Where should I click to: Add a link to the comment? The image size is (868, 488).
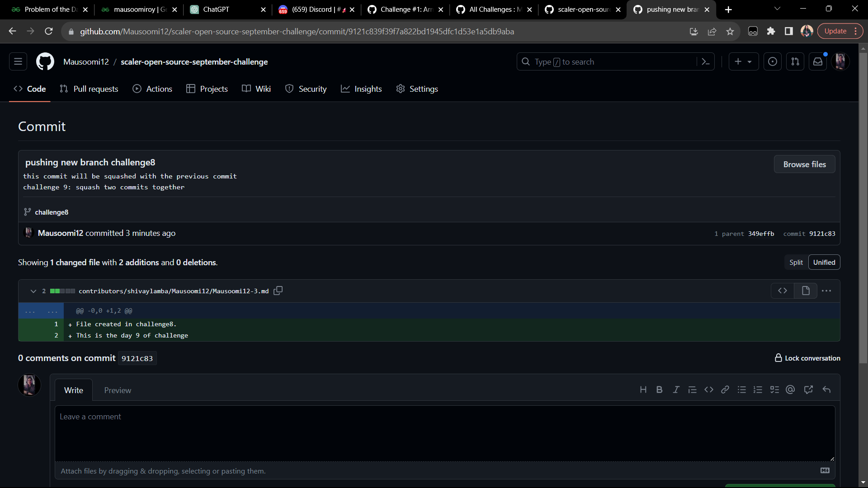tap(725, 390)
